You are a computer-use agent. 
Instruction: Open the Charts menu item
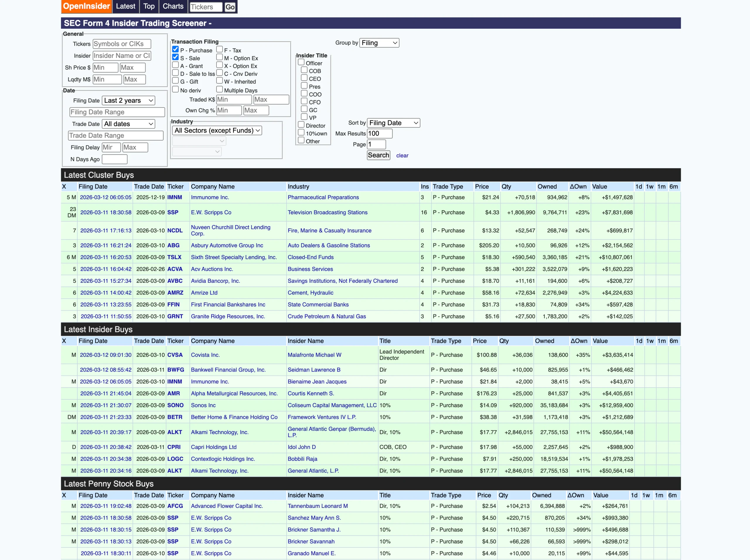point(173,6)
